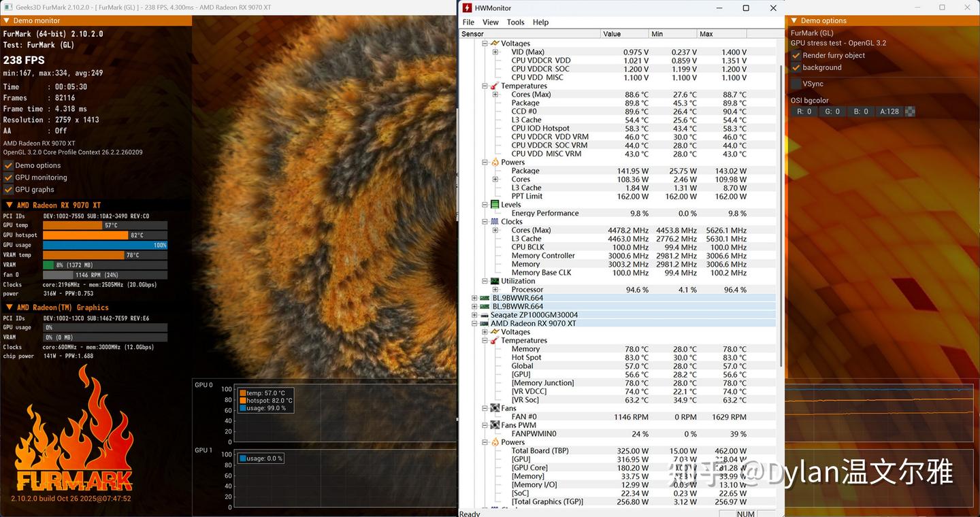Select the Total Board (TBP) power row
Image resolution: width=980 pixels, height=517 pixels.
coord(618,450)
